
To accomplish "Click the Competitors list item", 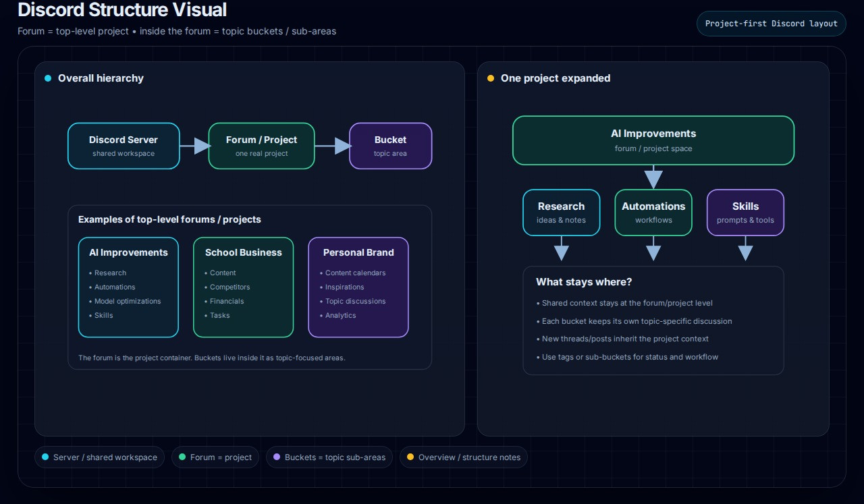I will tap(227, 287).
